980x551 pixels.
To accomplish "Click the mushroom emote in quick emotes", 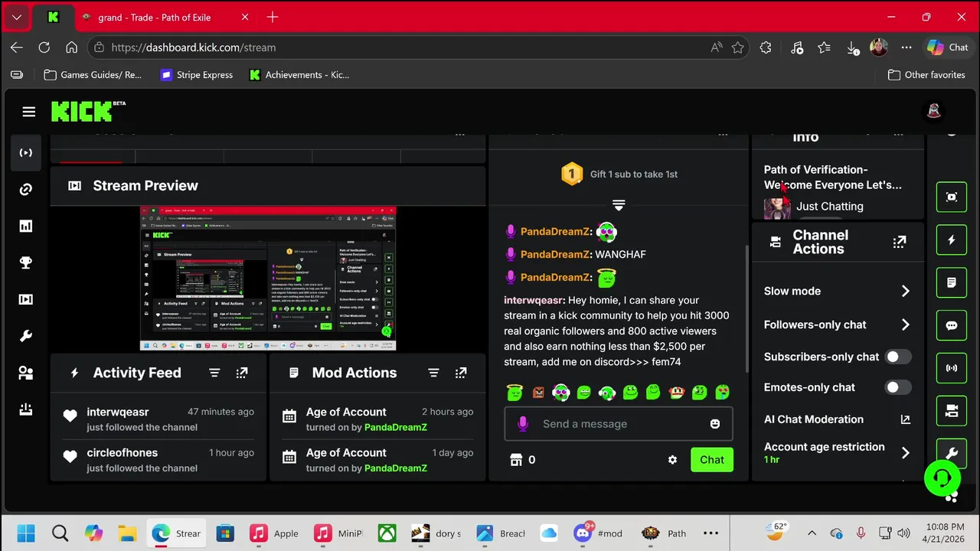I will coord(676,393).
